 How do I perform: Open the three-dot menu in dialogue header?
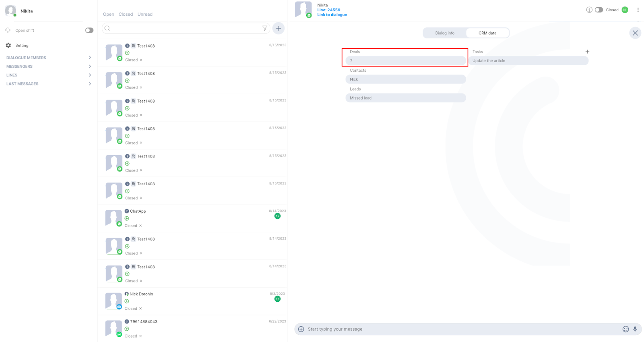pos(638,10)
